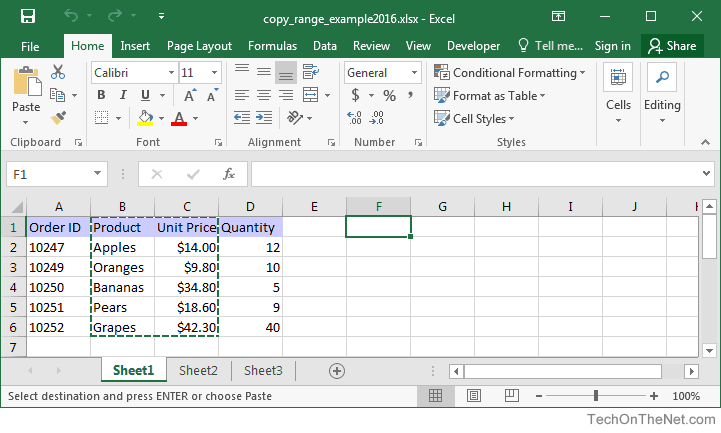Screen dimensions: 721x433
Task: Redo the last undone action
Action: [x=114, y=16]
